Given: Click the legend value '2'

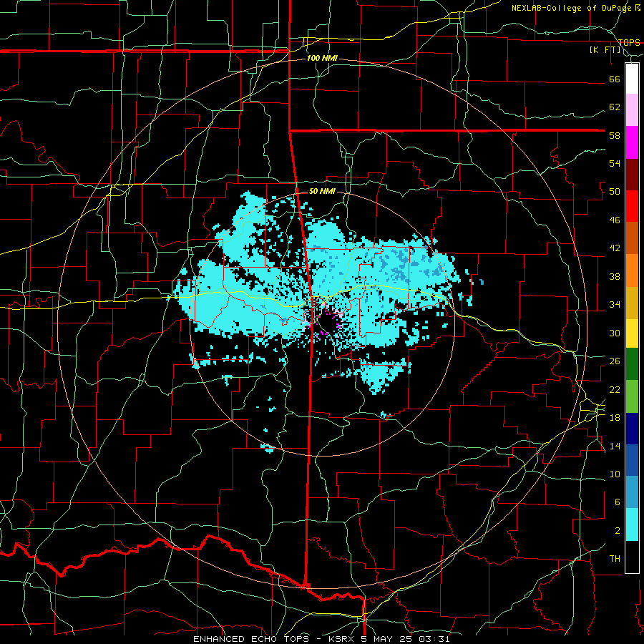Looking at the screenshot, I should pyautogui.click(x=618, y=531).
